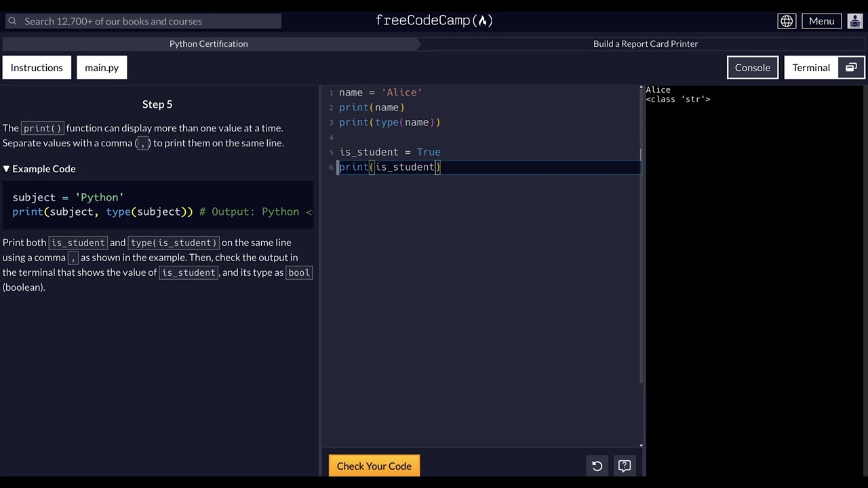Toggle the Console panel
868x488 pixels.
(x=753, y=68)
